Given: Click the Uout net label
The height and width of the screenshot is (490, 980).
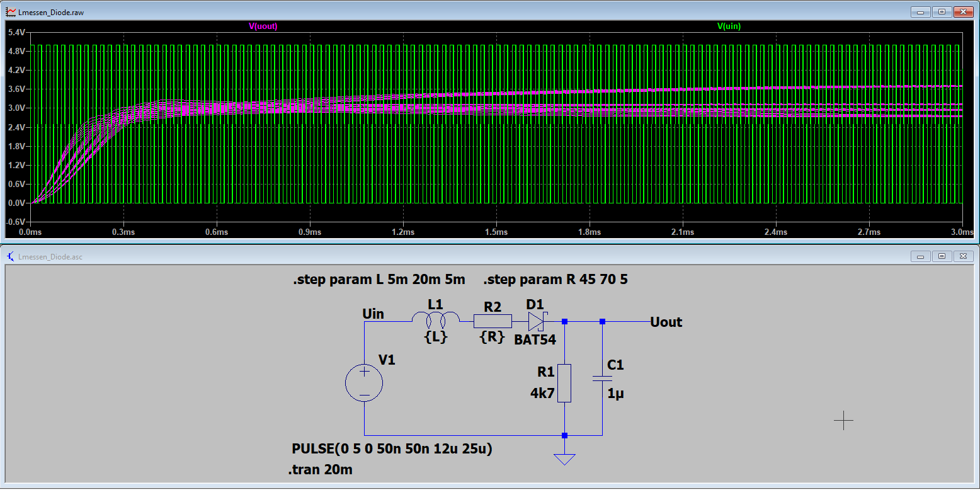Looking at the screenshot, I should click(x=666, y=322).
